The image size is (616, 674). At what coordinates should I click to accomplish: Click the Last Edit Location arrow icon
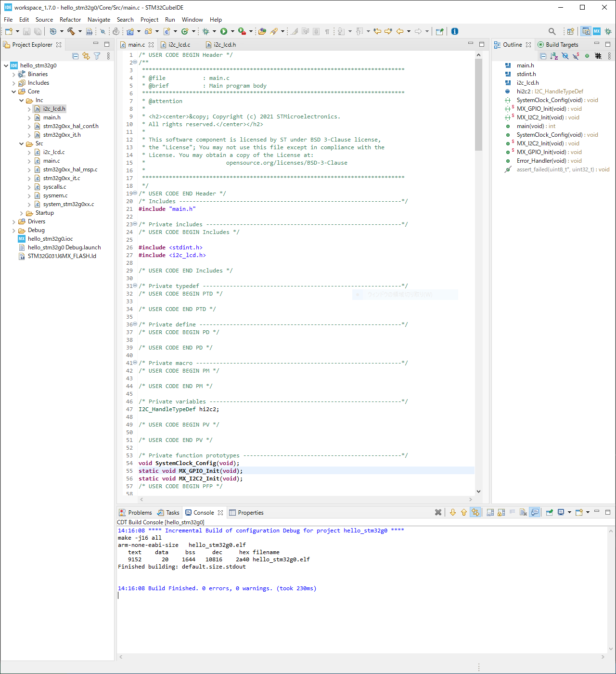tap(377, 31)
